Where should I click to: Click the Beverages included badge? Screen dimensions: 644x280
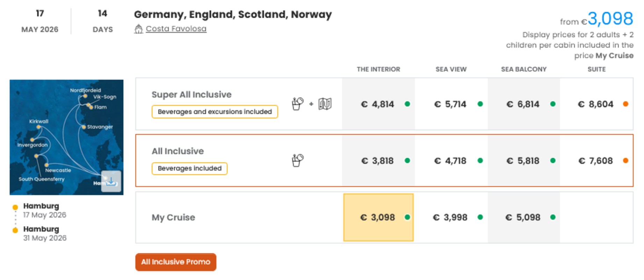189,168
